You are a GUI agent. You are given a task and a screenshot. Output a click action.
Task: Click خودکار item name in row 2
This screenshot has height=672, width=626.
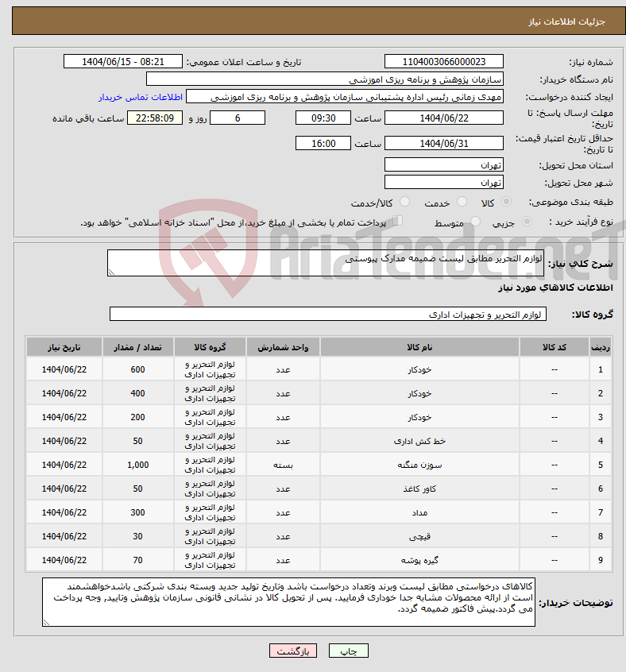(419, 393)
